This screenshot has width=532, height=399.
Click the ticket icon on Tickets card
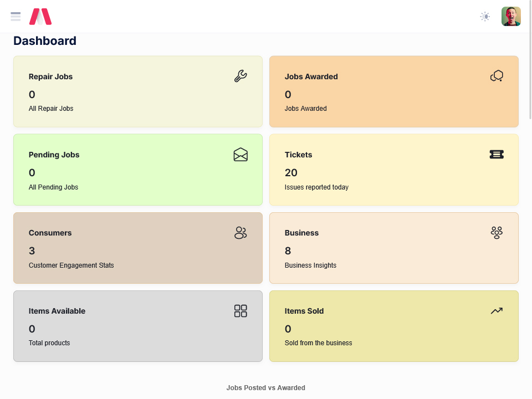(x=497, y=155)
